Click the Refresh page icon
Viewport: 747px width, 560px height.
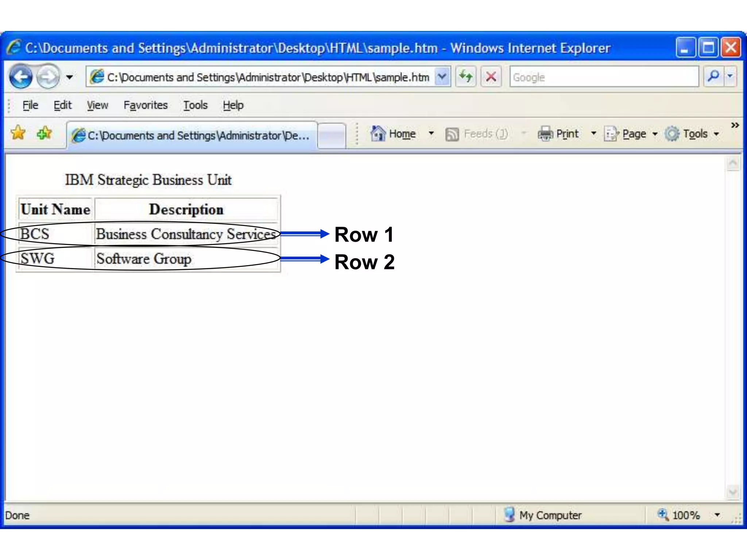466,77
